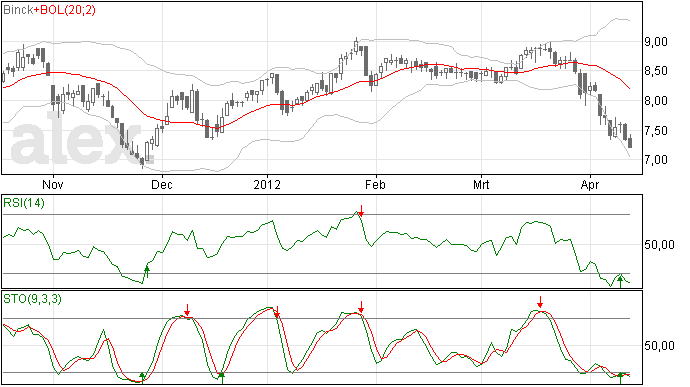This screenshot has height=387, width=690.
Task: Click the Nov date axis label
Action: click(x=53, y=184)
